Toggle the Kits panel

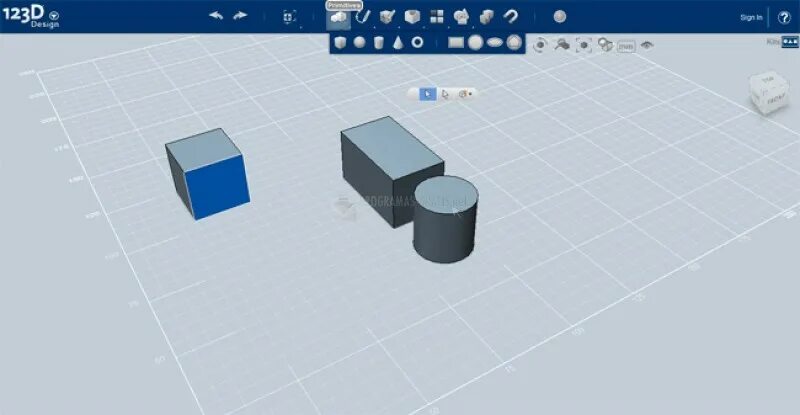coord(789,42)
